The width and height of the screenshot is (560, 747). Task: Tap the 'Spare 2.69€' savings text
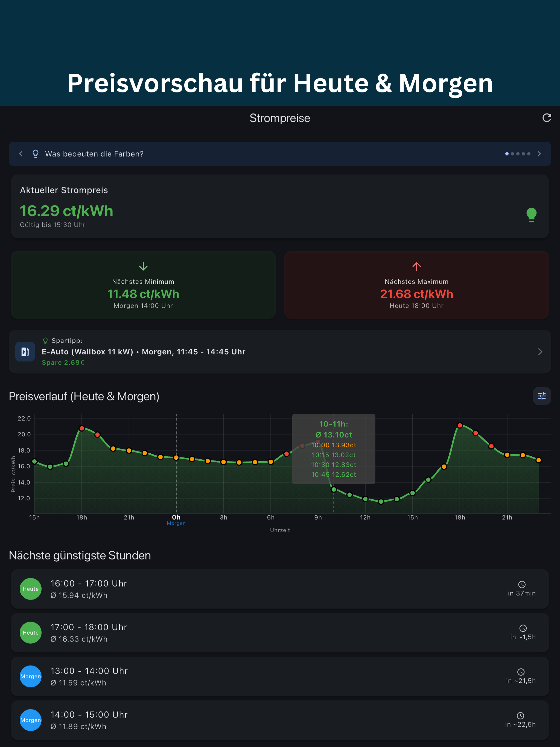(x=63, y=363)
